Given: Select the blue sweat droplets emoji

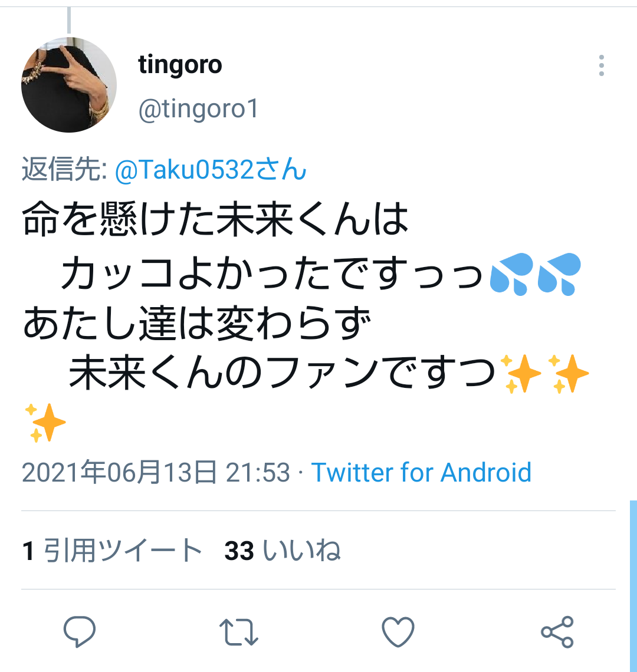Looking at the screenshot, I should pos(535,274).
